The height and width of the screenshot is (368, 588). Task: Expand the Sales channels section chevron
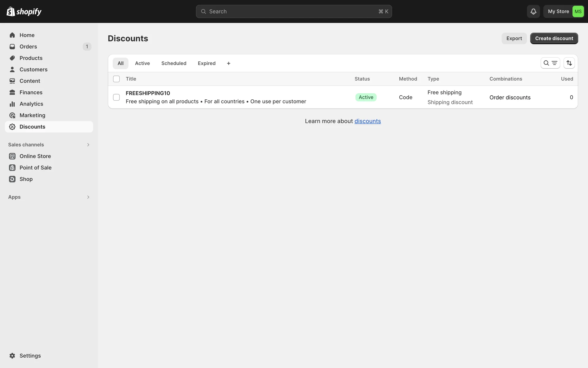point(88,145)
